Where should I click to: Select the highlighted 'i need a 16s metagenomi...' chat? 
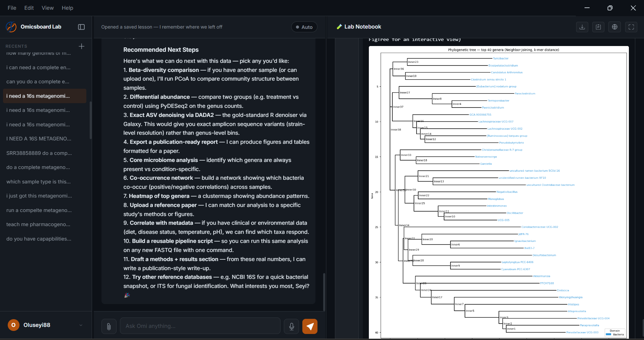coord(44,96)
